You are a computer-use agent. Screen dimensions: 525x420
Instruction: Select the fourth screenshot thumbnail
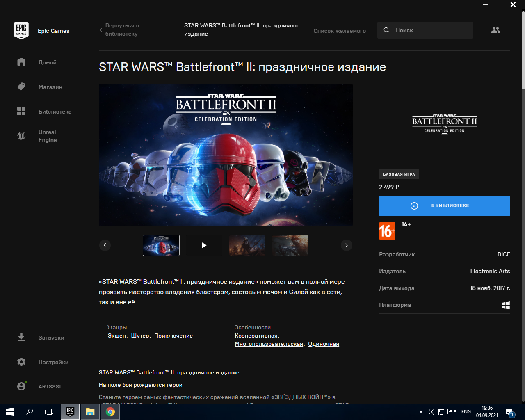(290, 245)
